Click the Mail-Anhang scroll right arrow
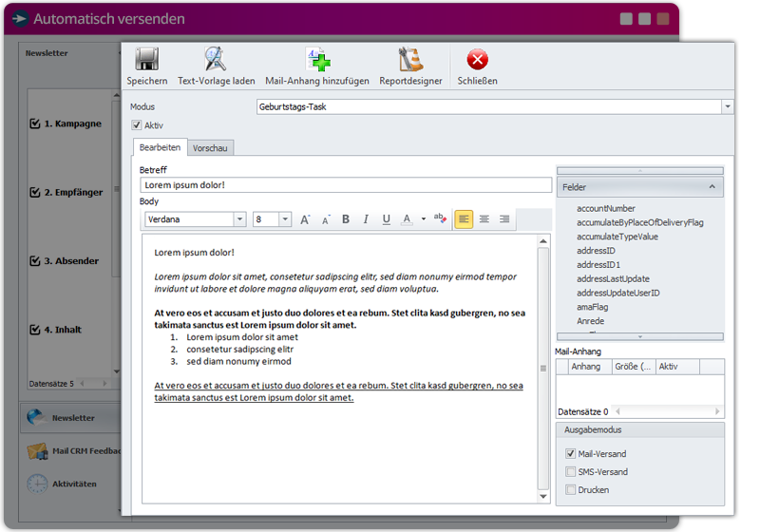This screenshot has height=532, width=760. 717,411
